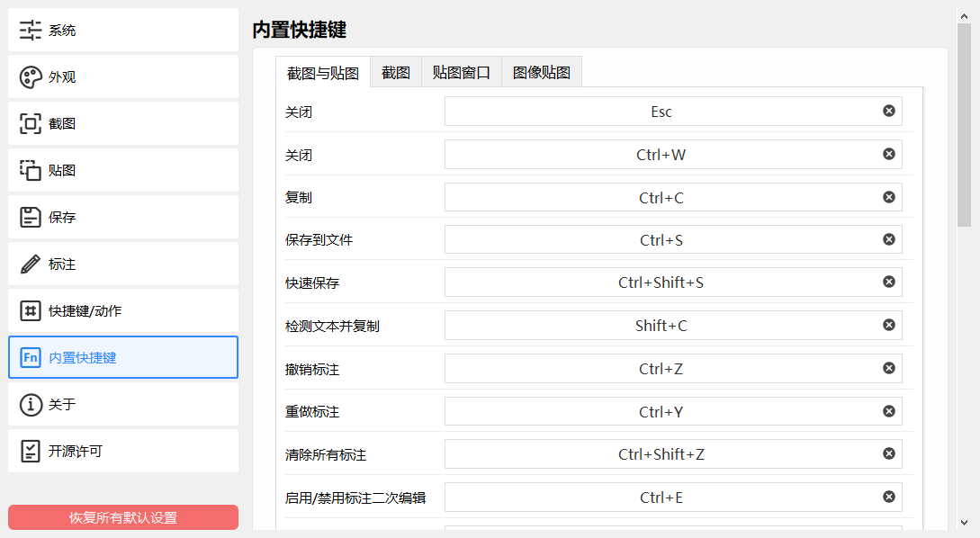The height and width of the screenshot is (538, 980).
Task: Open the 关于 info icon
Action: point(30,404)
